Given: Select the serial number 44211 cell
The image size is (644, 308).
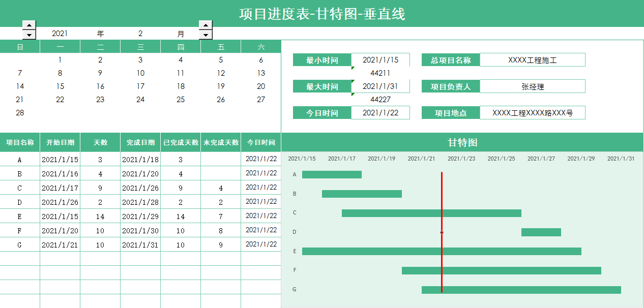Looking at the screenshot, I should (x=380, y=73).
